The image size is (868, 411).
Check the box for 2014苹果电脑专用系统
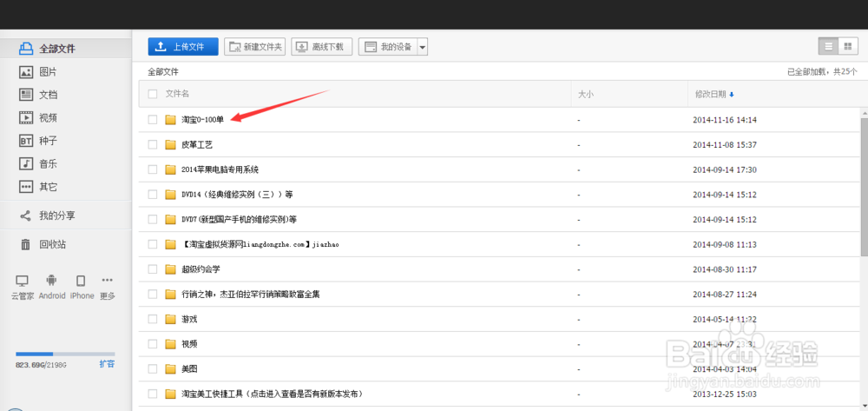(153, 169)
